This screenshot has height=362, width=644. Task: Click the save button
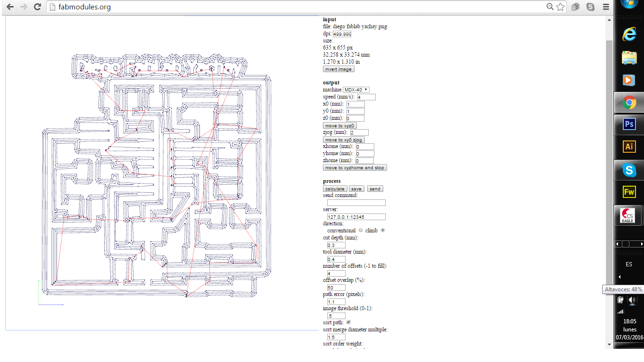tap(356, 189)
